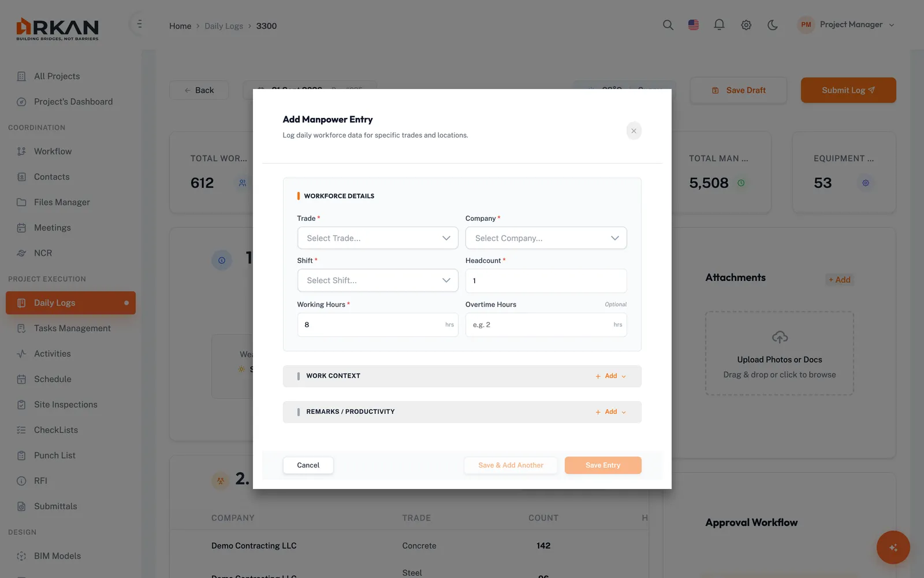
Task: Click the Headcount input field
Action: point(546,281)
